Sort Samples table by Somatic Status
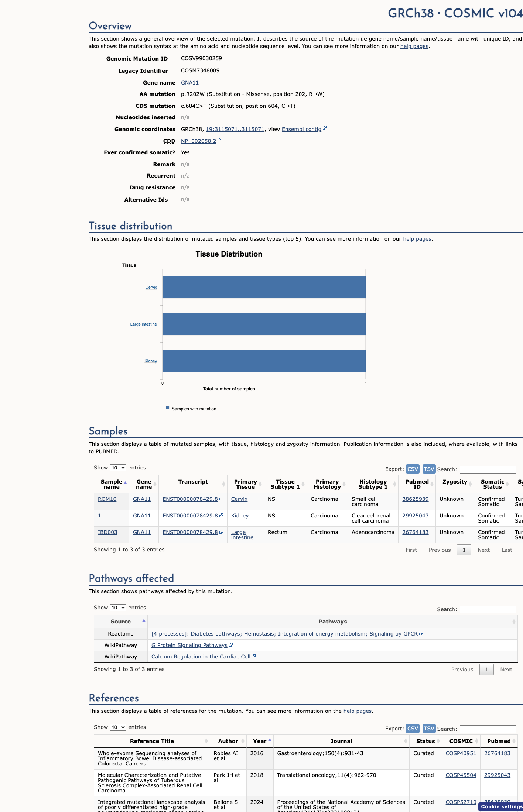Image resolution: width=523 pixels, height=812 pixels. (x=492, y=484)
